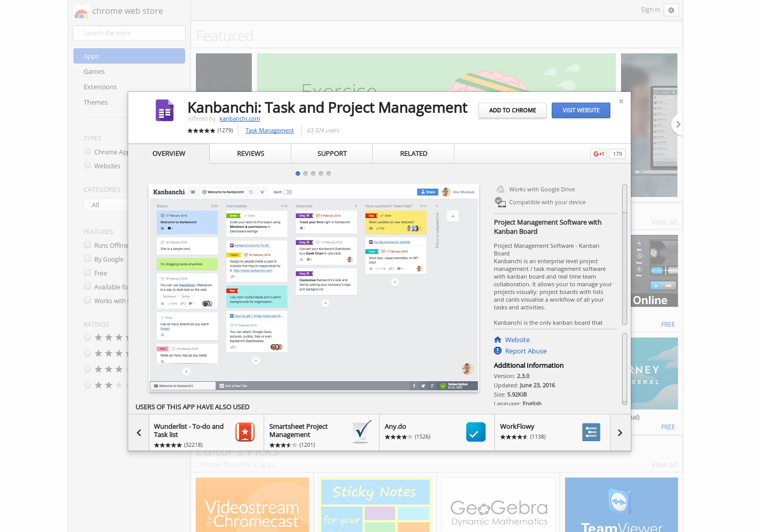Click the Kanbanchi screenshot preview
Image resolution: width=759 pixels, height=532 pixels.
tap(314, 288)
